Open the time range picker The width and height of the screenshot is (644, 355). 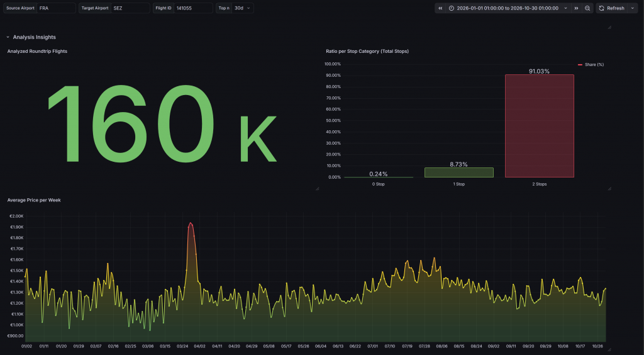pos(508,8)
